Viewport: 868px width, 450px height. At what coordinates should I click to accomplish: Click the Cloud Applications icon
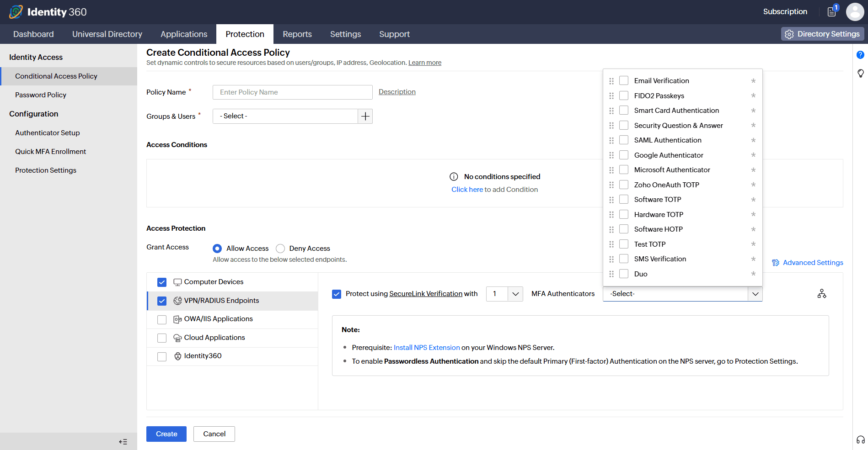click(177, 338)
